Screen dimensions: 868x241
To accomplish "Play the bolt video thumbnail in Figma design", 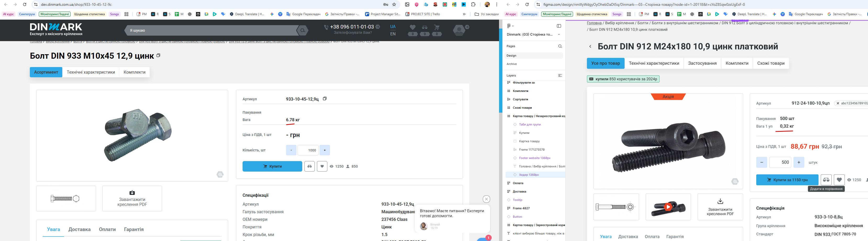I will coord(668,207).
